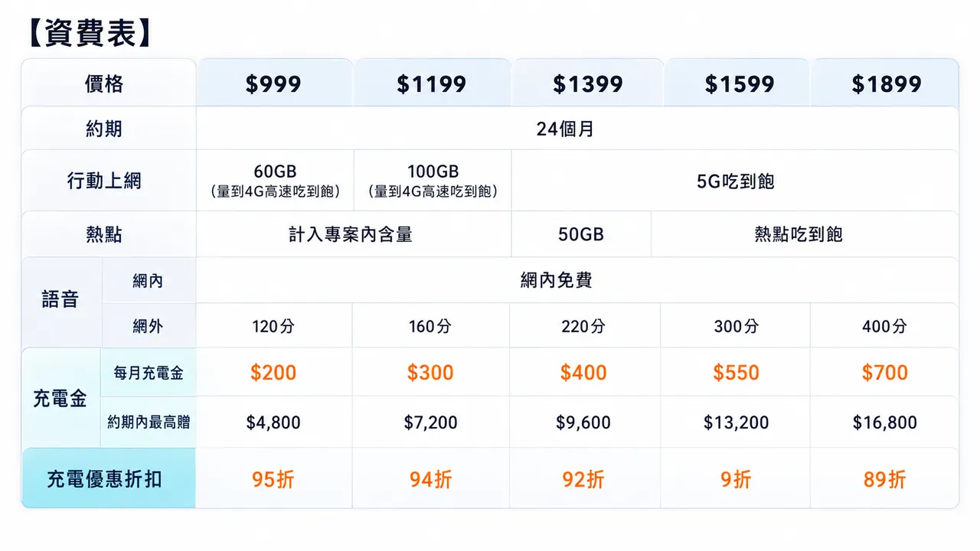
Task: Click the 24個月 contract period cell
Action: (577, 129)
